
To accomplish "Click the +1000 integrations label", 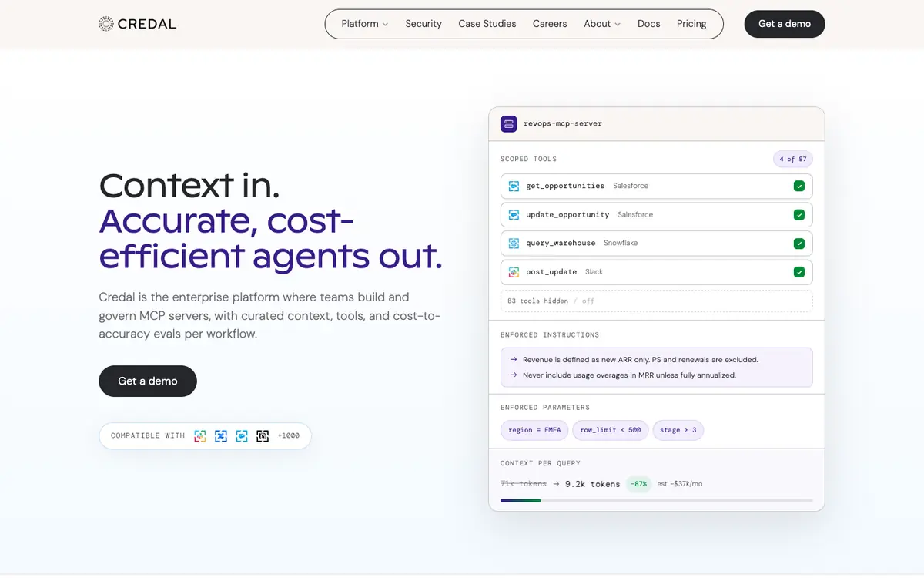I will tap(289, 436).
